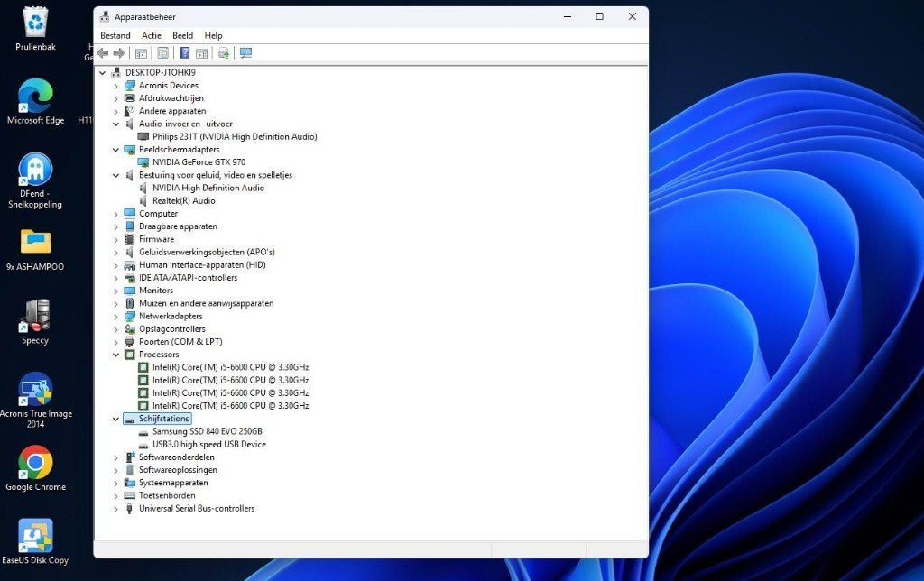Open the Prullenbak desktop icon

tap(35, 28)
